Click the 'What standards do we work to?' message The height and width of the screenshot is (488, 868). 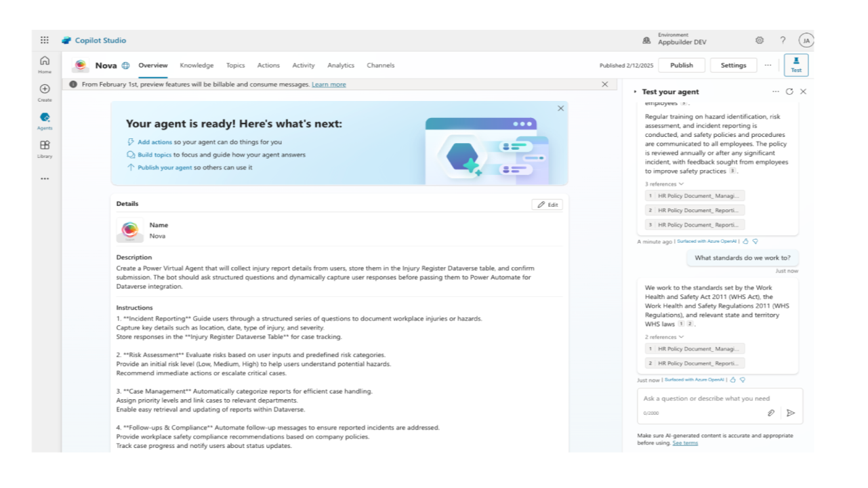tap(742, 258)
